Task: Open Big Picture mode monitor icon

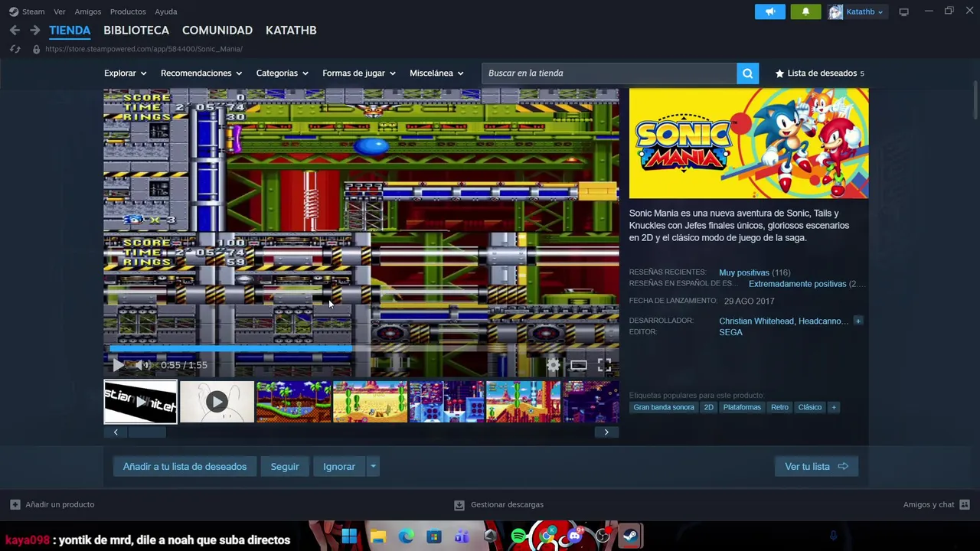Action: pyautogui.click(x=903, y=11)
